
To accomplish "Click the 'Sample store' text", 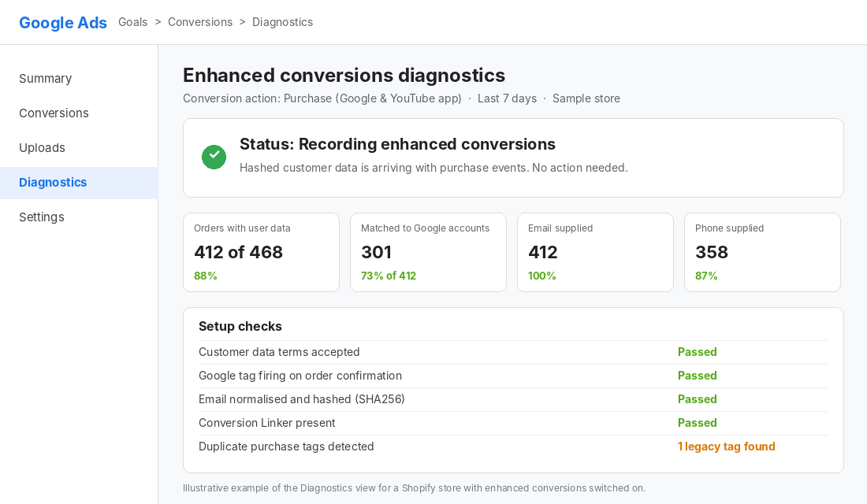I will click(x=586, y=98).
